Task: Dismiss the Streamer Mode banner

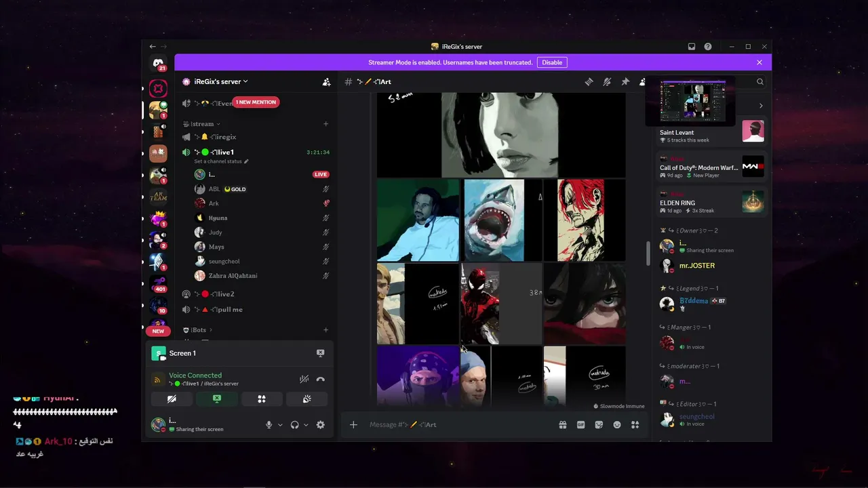Action: point(759,62)
